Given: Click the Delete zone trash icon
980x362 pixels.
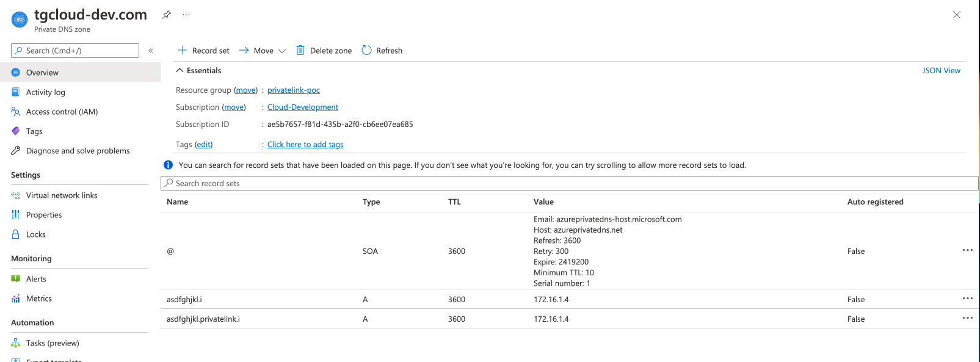Looking at the screenshot, I should [300, 51].
